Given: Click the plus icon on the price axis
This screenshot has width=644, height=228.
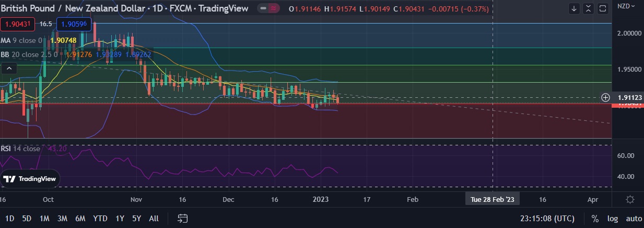Looking at the screenshot, I should 605,97.
